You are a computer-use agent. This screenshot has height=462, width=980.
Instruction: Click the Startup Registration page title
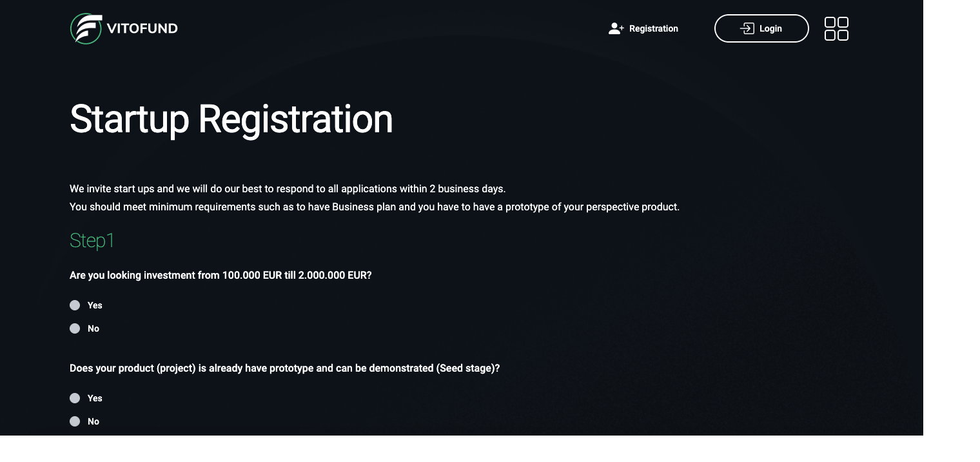tap(231, 119)
